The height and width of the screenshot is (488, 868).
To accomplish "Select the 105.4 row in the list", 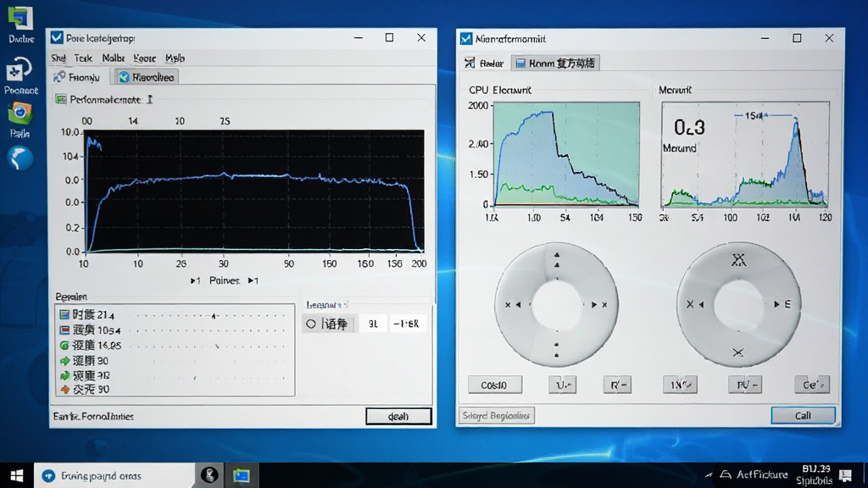I will [x=175, y=330].
